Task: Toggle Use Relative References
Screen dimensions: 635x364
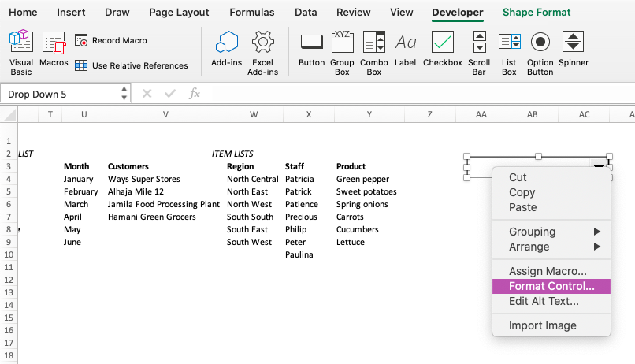Action: coord(132,65)
